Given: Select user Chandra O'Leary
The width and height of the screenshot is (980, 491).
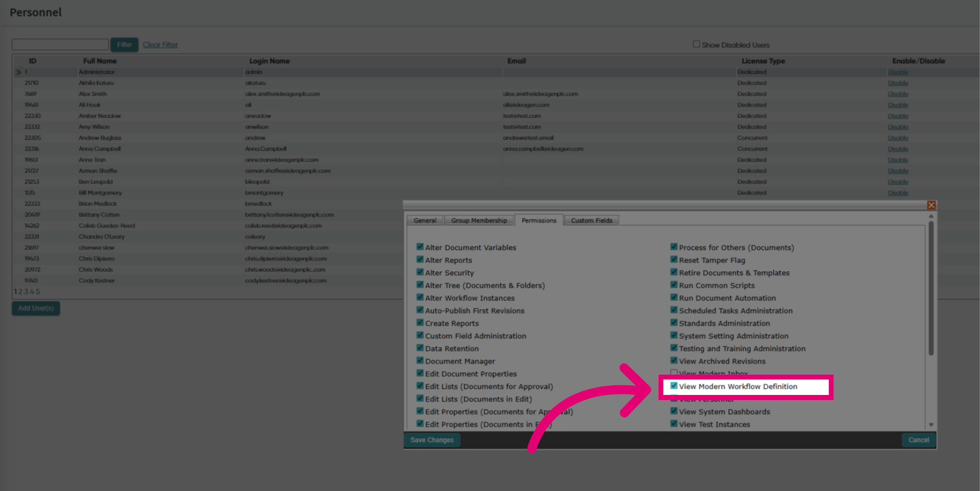Looking at the screenshot, I should (x=208, y=237).
